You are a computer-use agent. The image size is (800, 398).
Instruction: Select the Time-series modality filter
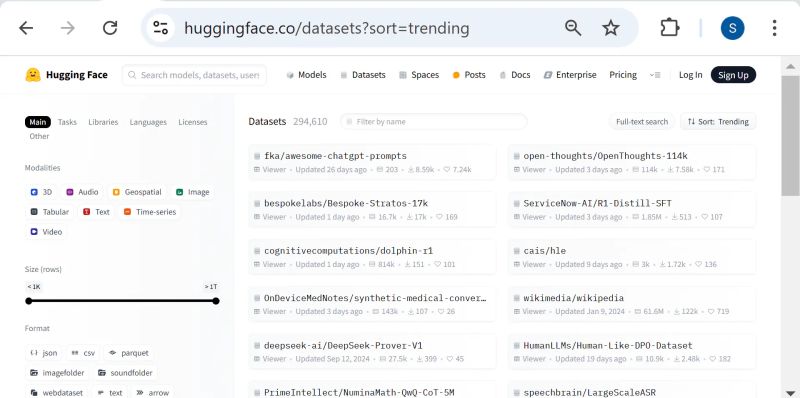click(149, 212)
